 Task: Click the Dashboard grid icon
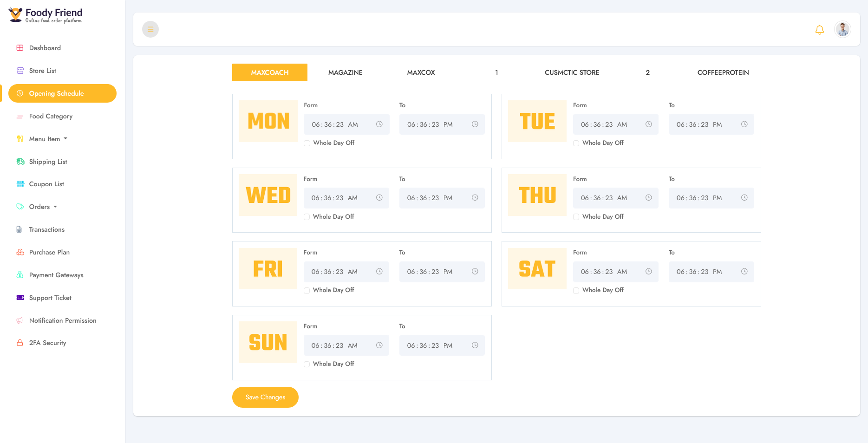(20, 48)
